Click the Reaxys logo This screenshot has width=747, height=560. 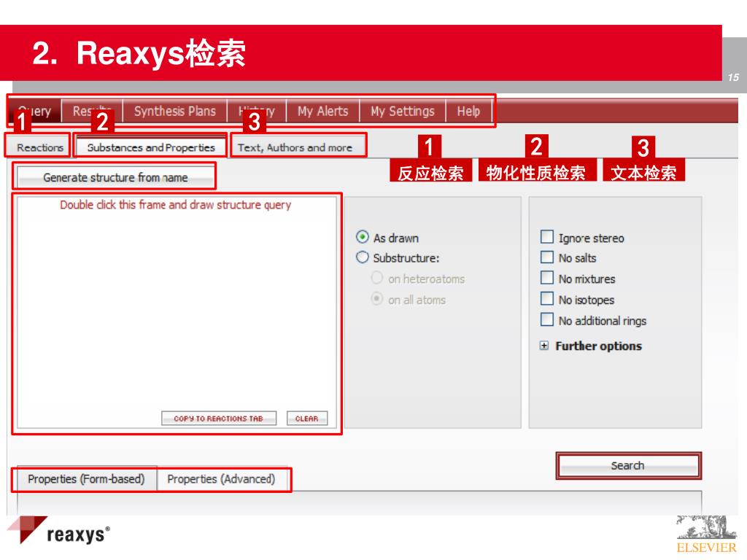click(x=58, y=531)
